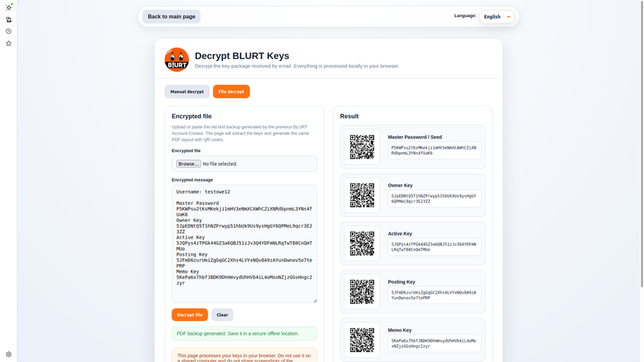The image size is (644, 362).
Task: Click the 'Result' heading
Action: [349, 116]
